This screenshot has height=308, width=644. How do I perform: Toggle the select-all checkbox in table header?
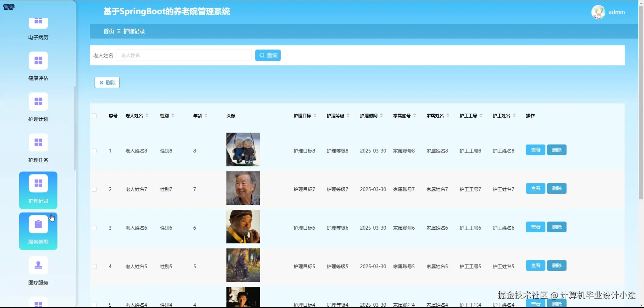point(94,116)
